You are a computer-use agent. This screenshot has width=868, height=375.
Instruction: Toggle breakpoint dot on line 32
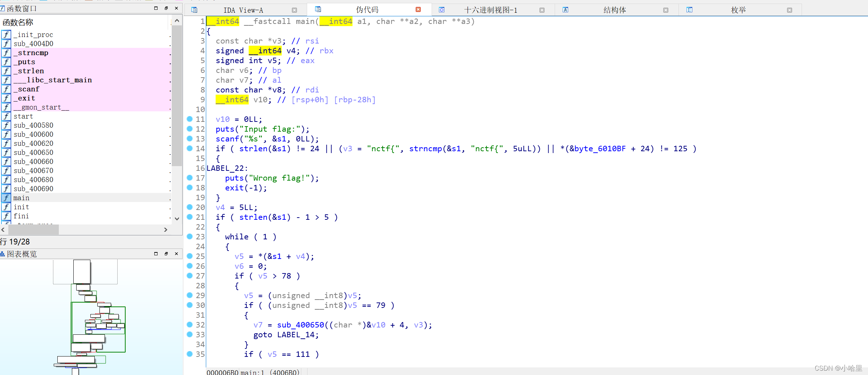(x=190, y=325)
